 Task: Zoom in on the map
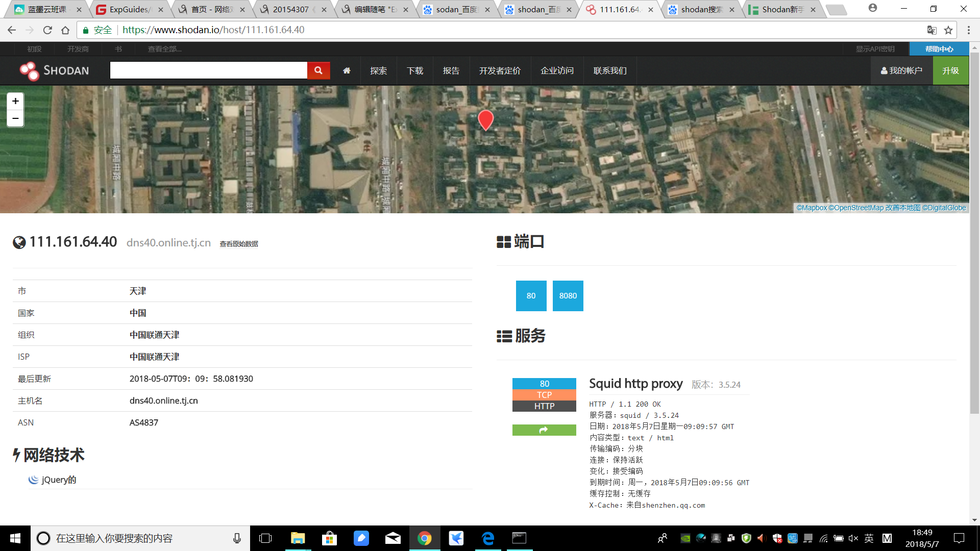coord(15,101)
